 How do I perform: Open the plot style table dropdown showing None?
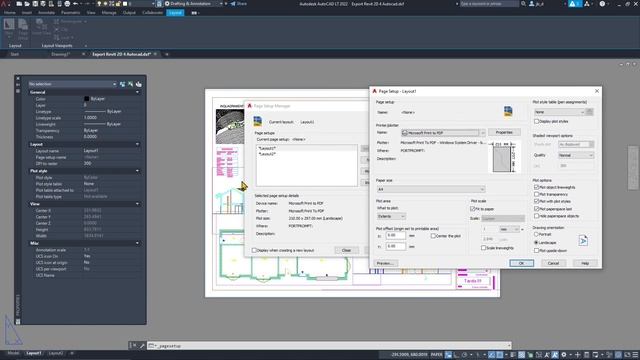pos(559,112)
